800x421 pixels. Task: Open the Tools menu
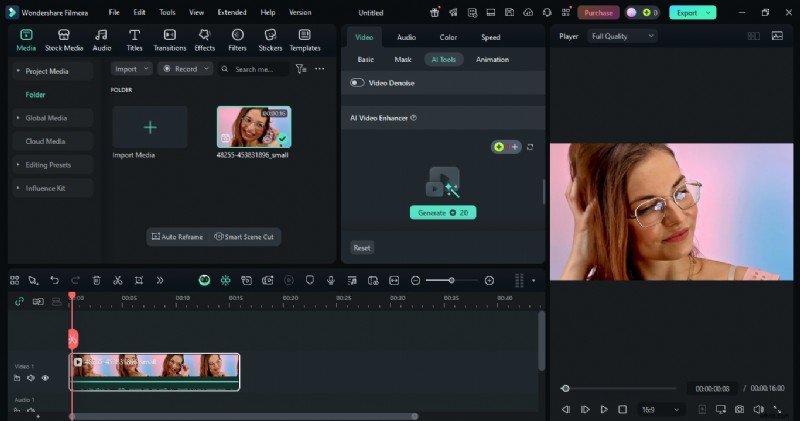[x=167, y=13]
